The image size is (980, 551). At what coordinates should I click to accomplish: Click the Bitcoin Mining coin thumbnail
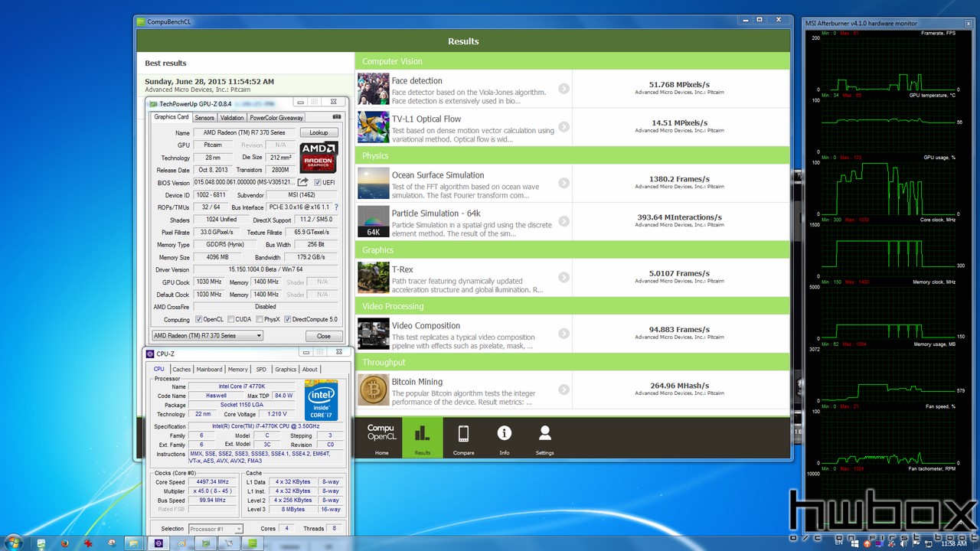coord(374,390)
